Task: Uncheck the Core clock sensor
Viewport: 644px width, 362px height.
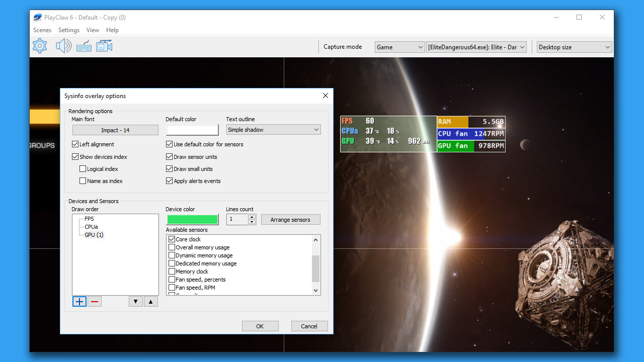Action: tap(172, 239)
